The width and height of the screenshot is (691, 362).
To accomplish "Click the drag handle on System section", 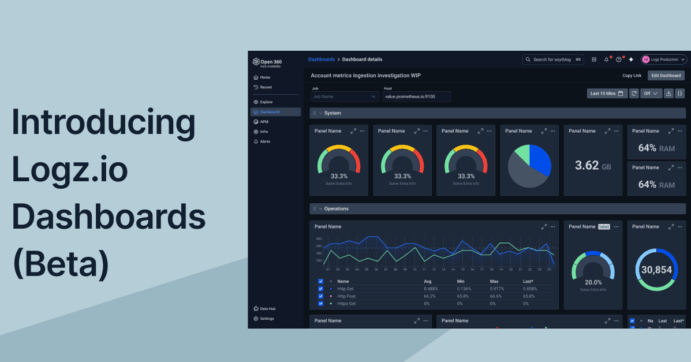I will coord(314,113).
